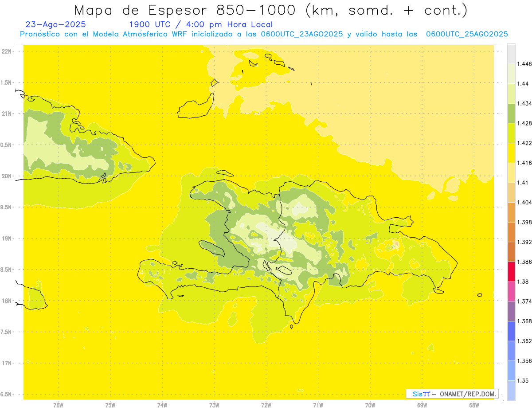The height and width of the screenshot is (411, 532).
Task: Click the colorbar value "1.44"
Action: tap(523, 83)
